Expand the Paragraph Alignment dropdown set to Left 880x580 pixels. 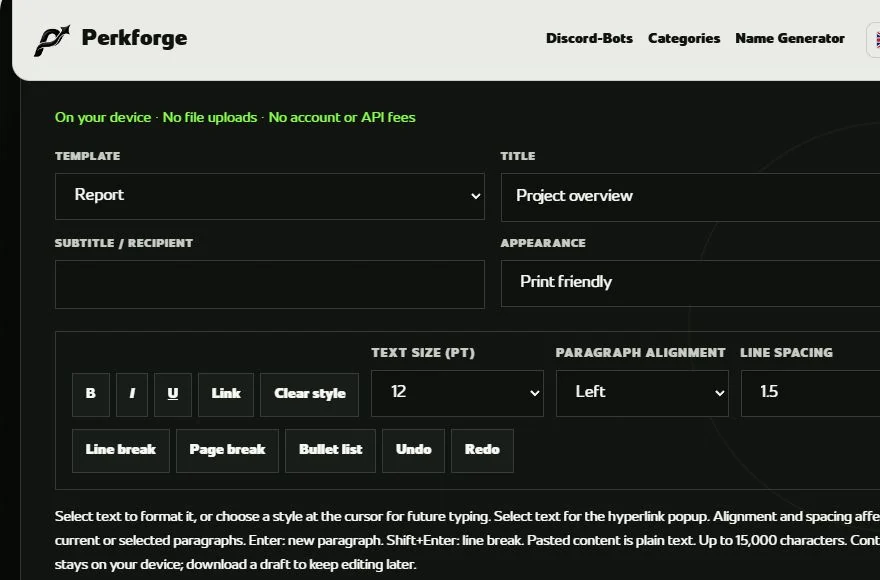(642, 393)
